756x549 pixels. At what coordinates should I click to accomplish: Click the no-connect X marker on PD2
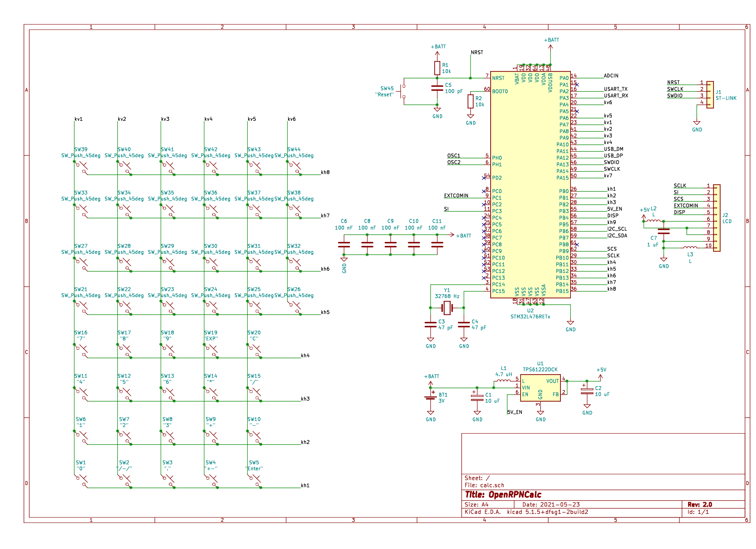[484, 178]
